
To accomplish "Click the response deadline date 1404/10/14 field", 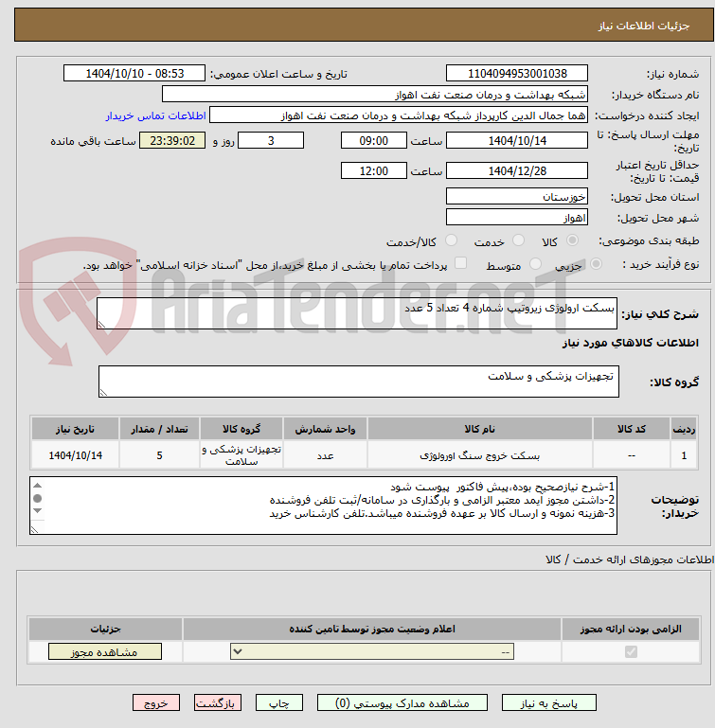I will (517, 141).
